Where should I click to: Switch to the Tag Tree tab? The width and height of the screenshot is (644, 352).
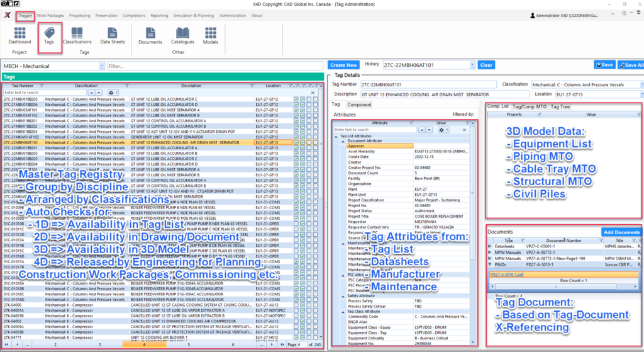pyautogui.click(x=561, y=106)
